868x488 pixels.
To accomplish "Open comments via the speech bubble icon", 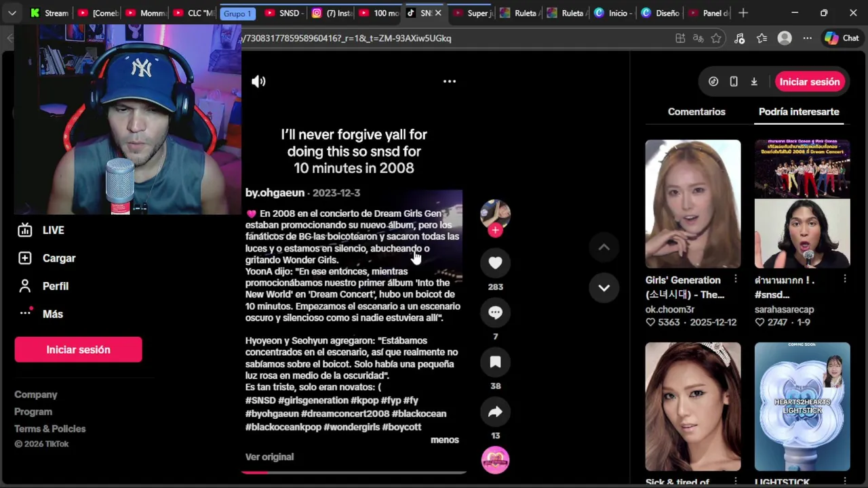I will 495,312.
